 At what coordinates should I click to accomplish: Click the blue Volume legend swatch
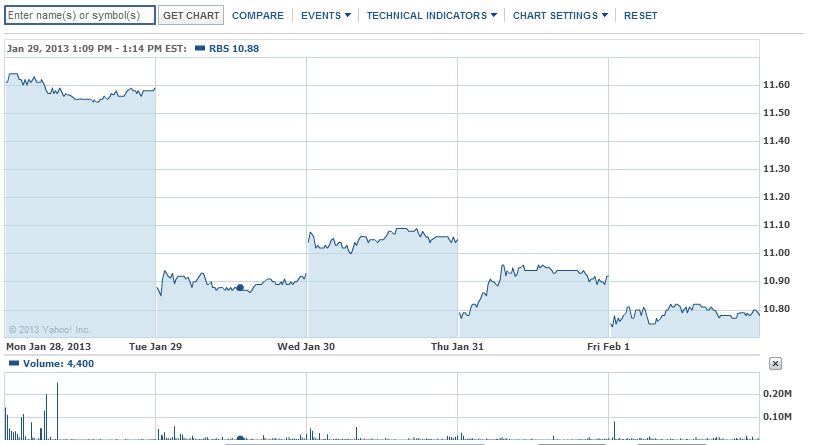point(13,364)
